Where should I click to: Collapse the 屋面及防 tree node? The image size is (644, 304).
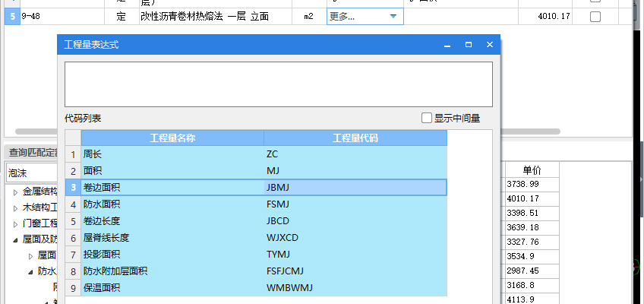click(x=16, y=239)
